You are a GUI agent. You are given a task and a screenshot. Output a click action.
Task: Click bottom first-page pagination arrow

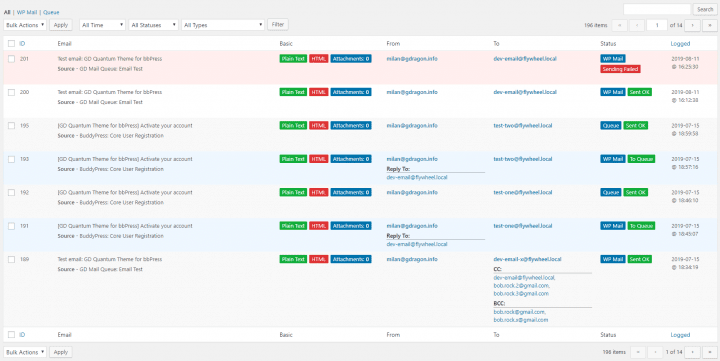pyautogui.click(x=638, y=352)
